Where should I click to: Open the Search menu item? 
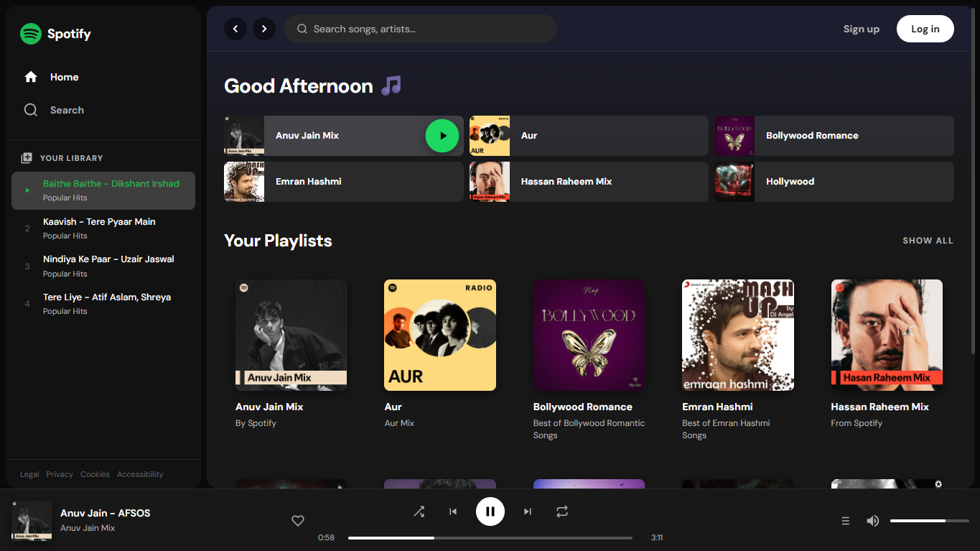pos(103,110)
